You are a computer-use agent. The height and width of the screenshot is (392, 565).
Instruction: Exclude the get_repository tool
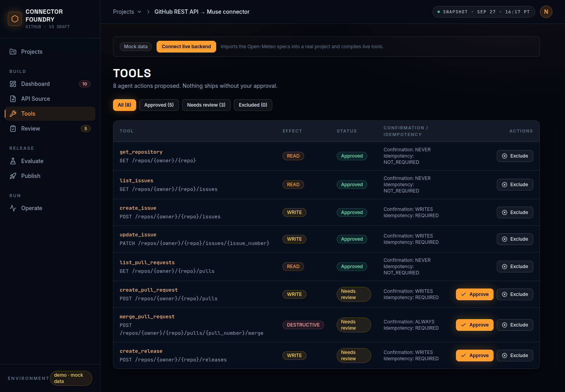click(x=515, y=156)
